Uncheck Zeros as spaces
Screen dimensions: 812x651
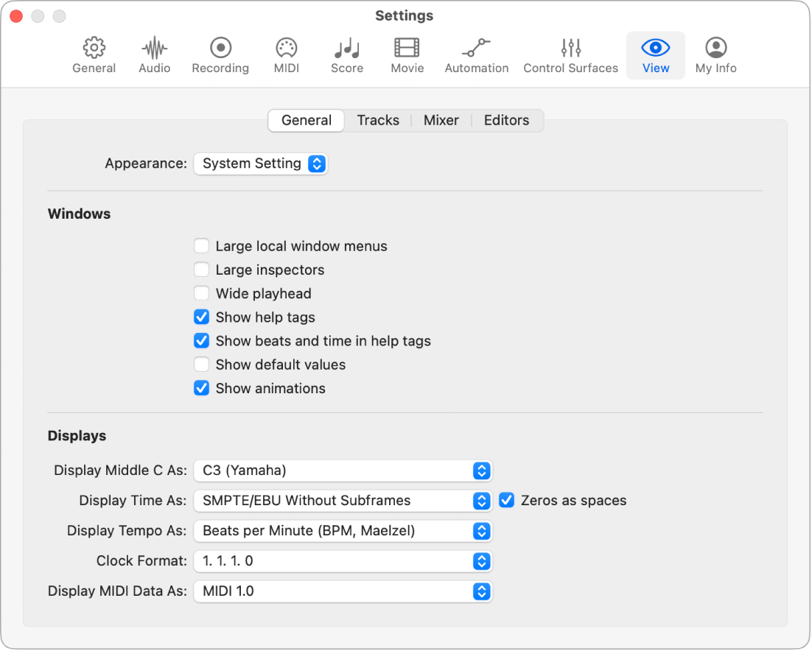pyautogui.click(x=506, y=501)
